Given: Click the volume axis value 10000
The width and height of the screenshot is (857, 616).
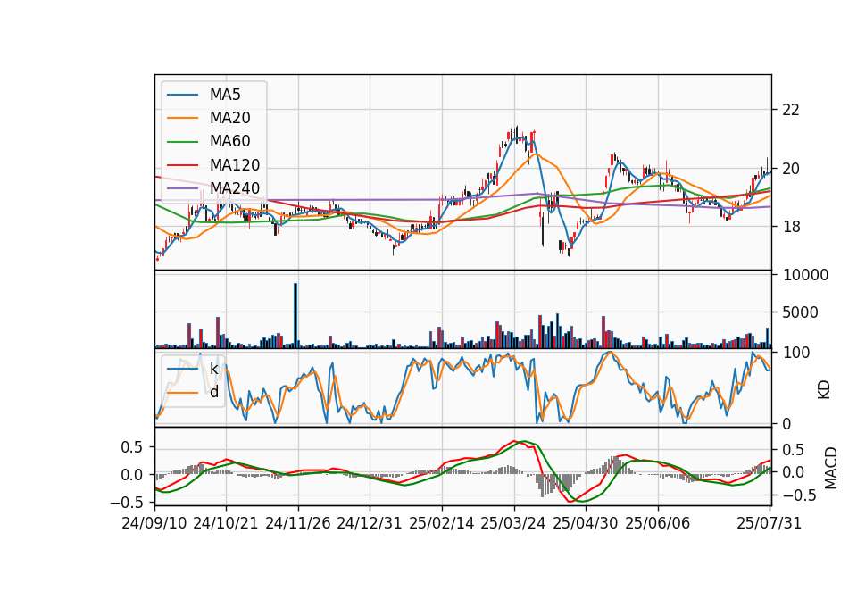Looking at the screenshot, I should [x=805, y=275].
